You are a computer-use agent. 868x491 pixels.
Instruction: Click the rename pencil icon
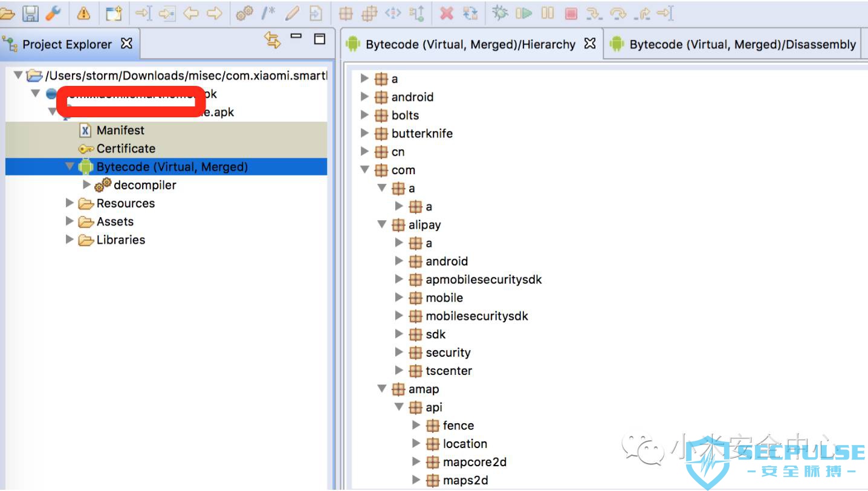[293, 13]
